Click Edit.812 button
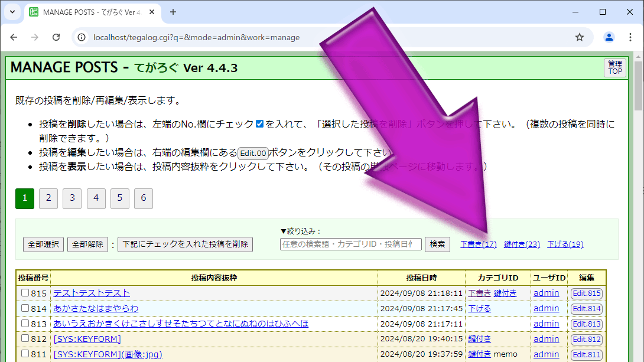The image size is (644, 362). coord(587,340)
